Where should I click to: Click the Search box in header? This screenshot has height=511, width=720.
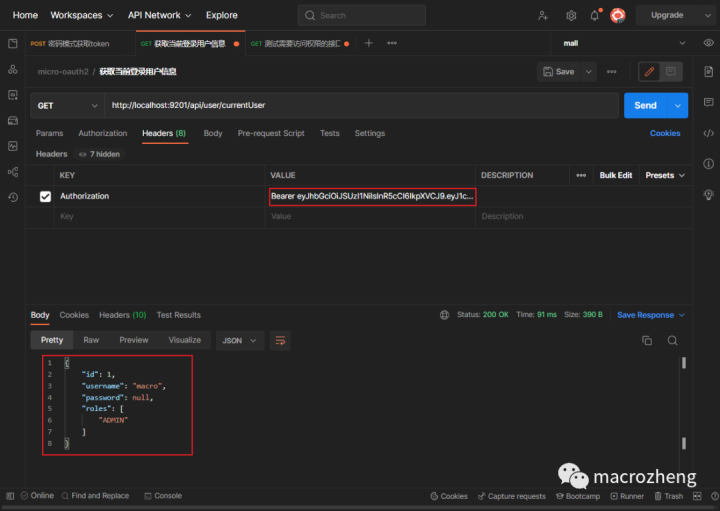[x=362, y=16]
